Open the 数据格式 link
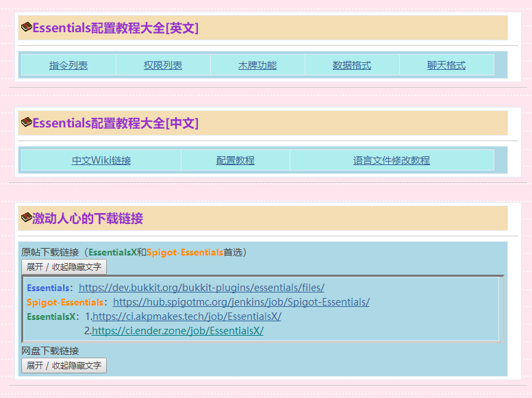The width and height of the screenshot is (532, 398). point(352,65)
